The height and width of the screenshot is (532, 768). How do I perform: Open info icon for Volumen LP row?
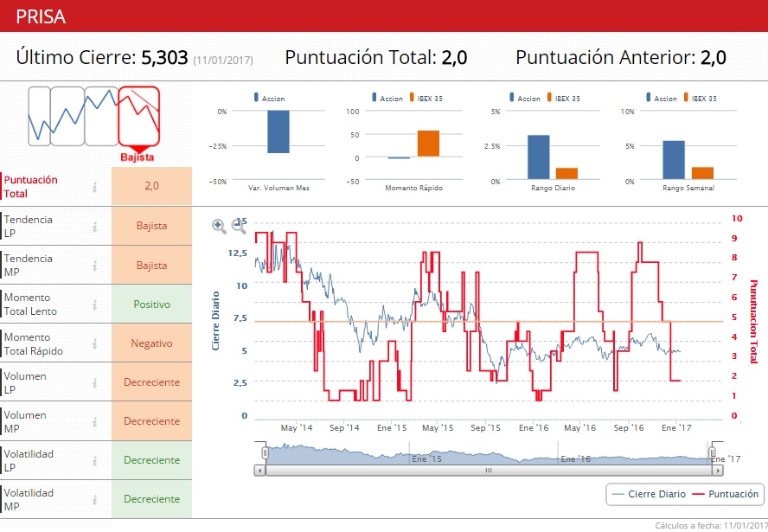(94, 383)
